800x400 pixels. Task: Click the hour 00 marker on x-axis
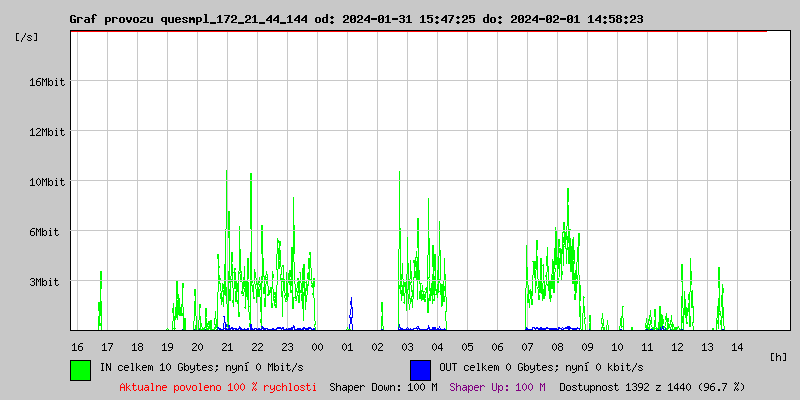click(317, 346)
